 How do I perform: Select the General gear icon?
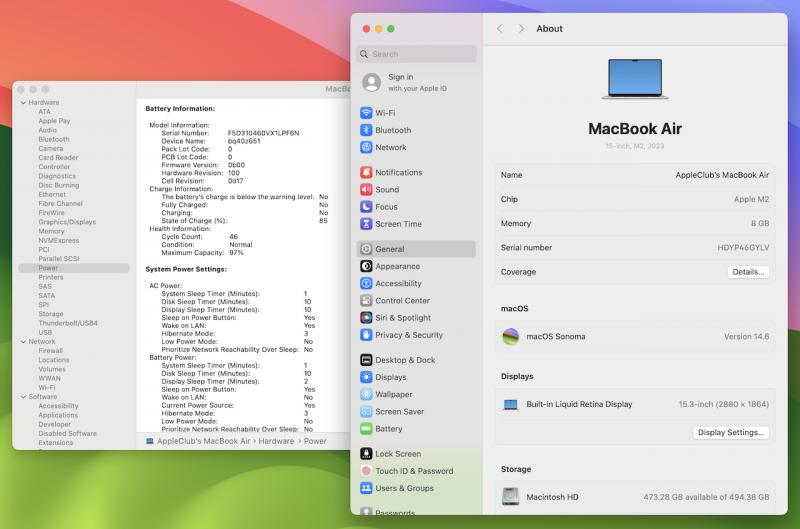point(366,249)
